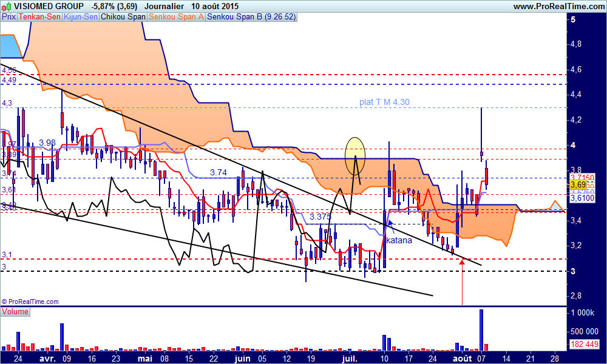Screen dimensions: 607x364
Task: Click the Volume panel label
Action: click(x=15, y=312)
